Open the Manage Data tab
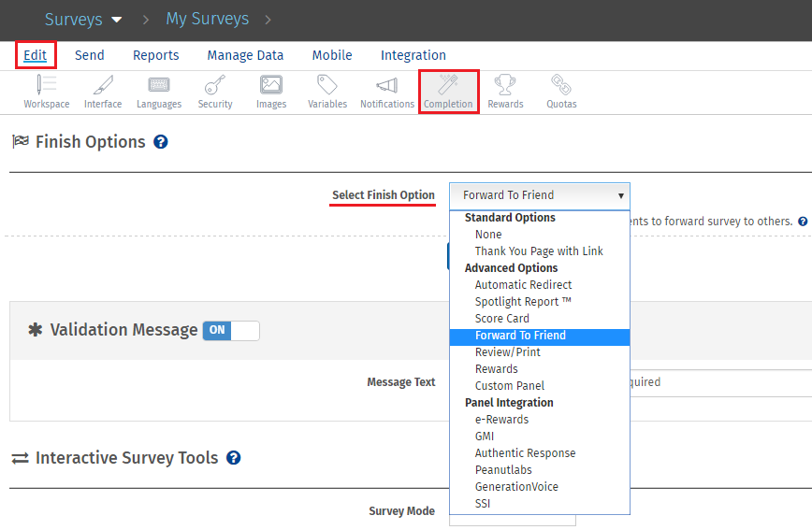Image resolution: width=812 pixels, height=530 pixels. (245, 55)
